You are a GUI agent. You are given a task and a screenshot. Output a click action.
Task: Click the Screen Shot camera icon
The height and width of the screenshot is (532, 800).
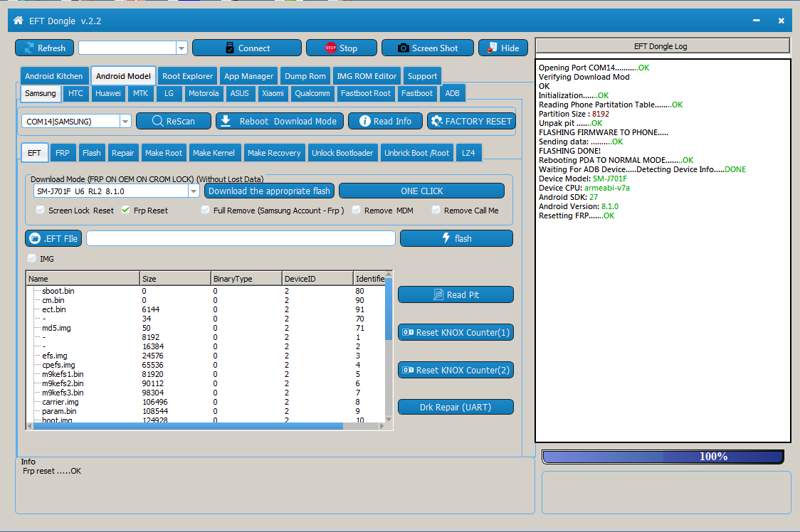coord(403,48)
